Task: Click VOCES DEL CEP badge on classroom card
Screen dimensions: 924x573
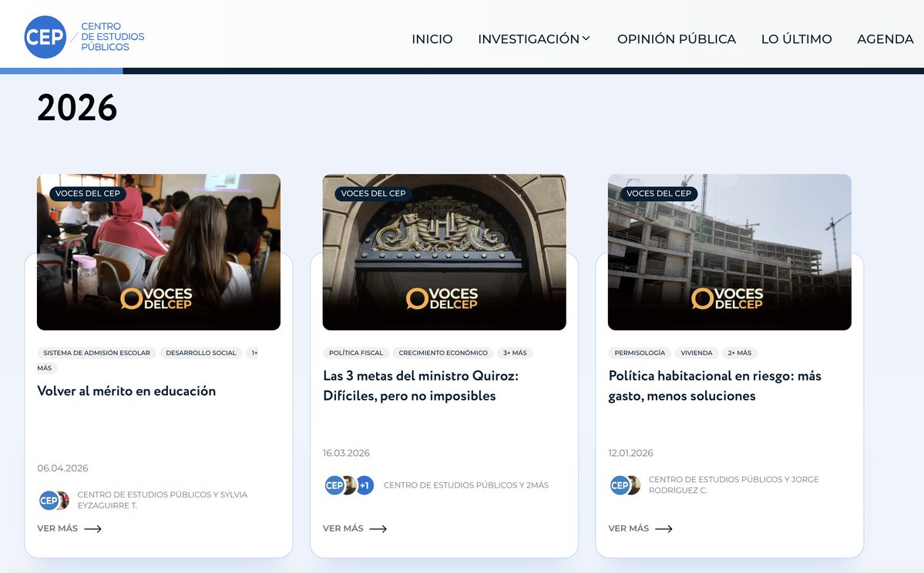Action: click(88, 194)
